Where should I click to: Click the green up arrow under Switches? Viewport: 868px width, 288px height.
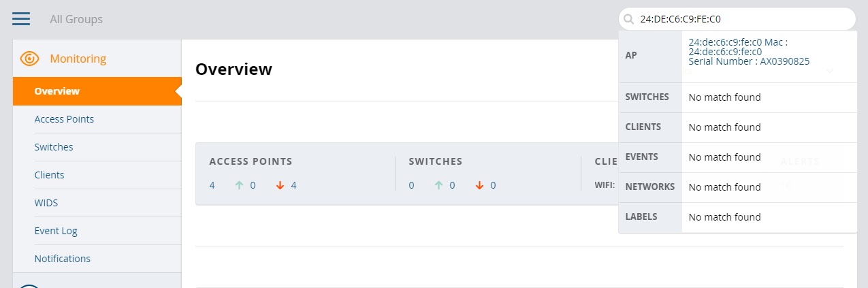438,185
